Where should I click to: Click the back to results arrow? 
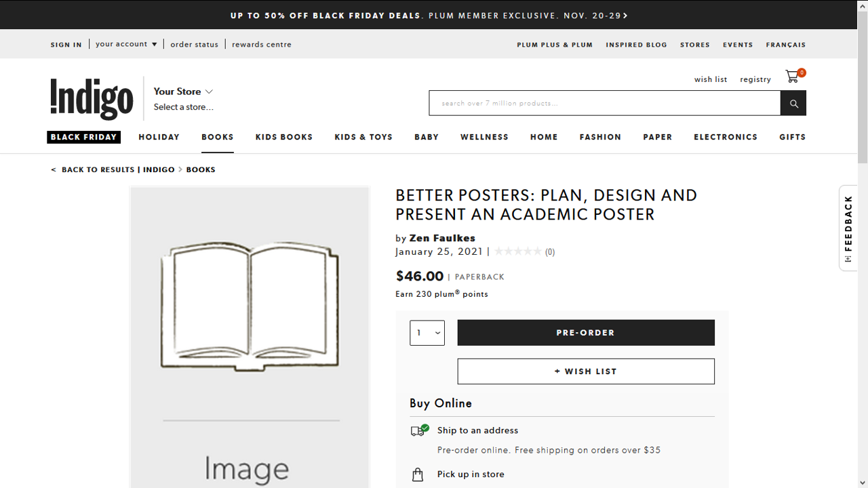tap(54, 170)
